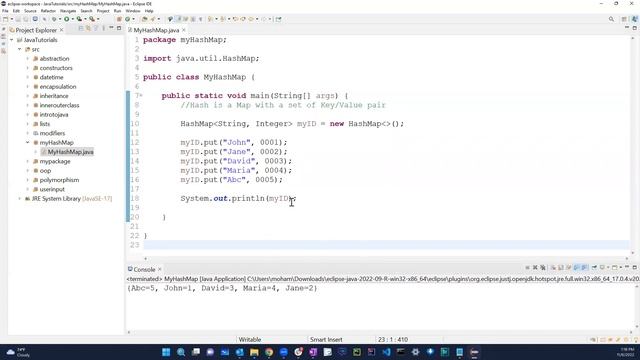640x360 pixels.
Task: Click the Pin Editor icon at toolbar end
Action: tap(278, 19)
